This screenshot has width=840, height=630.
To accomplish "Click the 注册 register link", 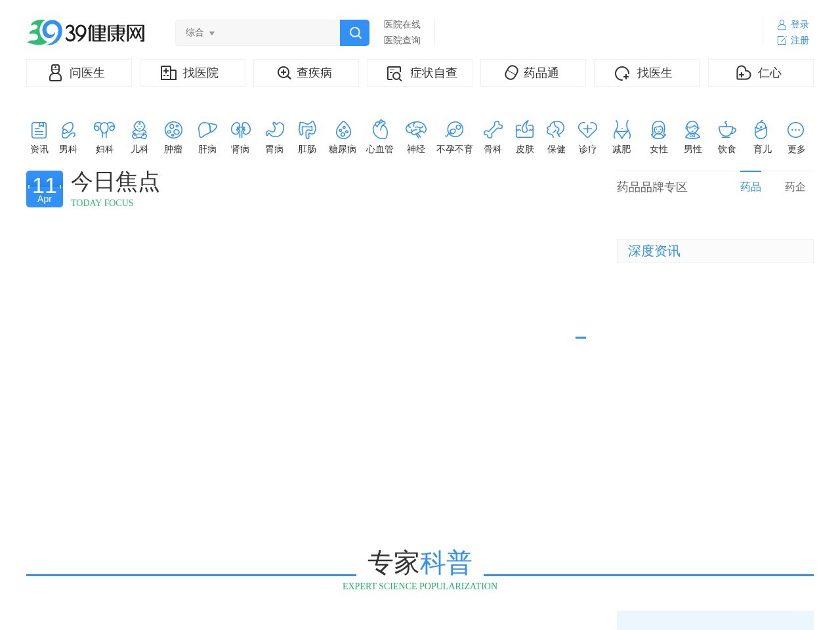I will click(800, 40).
